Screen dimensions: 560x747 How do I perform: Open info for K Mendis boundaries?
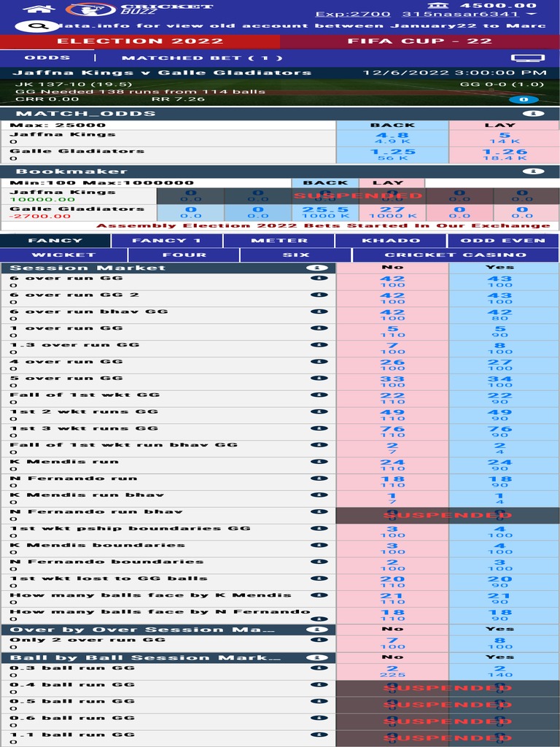tap(319, 545)
